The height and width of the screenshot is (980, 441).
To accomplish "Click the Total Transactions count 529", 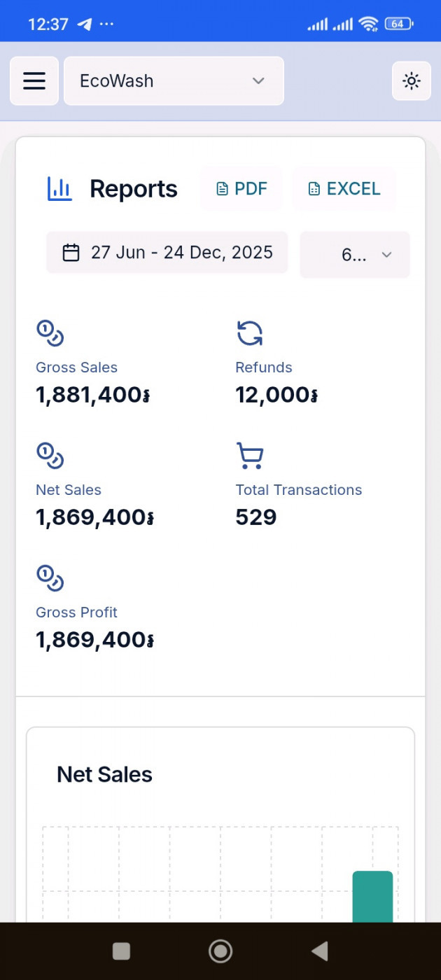I will click(256, 518).
